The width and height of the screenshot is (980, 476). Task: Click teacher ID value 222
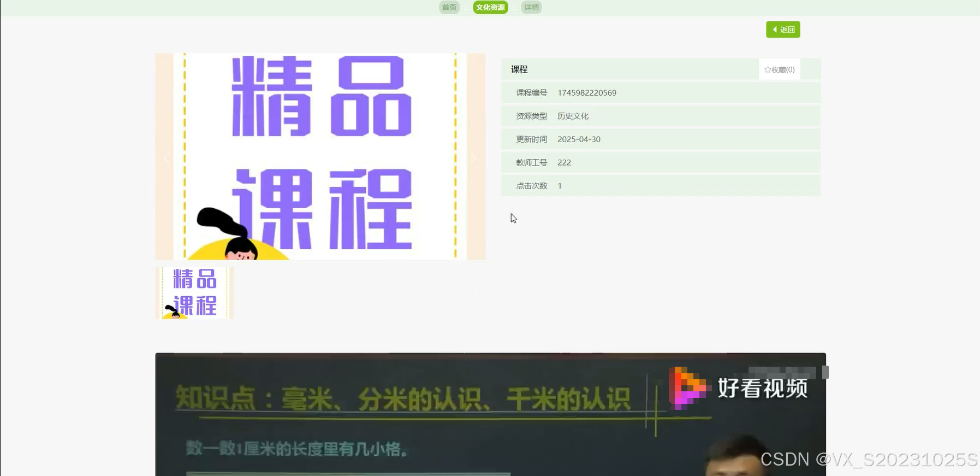pos(564,162)
